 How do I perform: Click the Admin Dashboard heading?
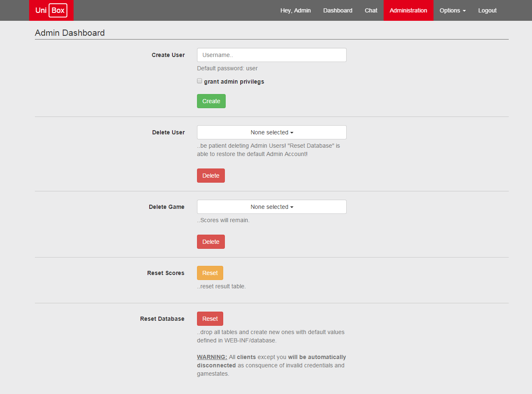coord(70,33)
